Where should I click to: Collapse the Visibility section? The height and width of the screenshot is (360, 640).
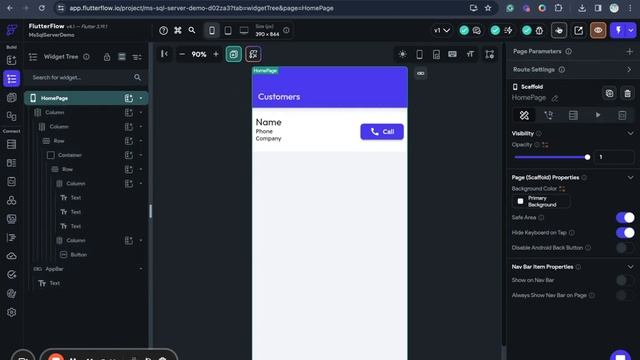[x=630, y=133]
